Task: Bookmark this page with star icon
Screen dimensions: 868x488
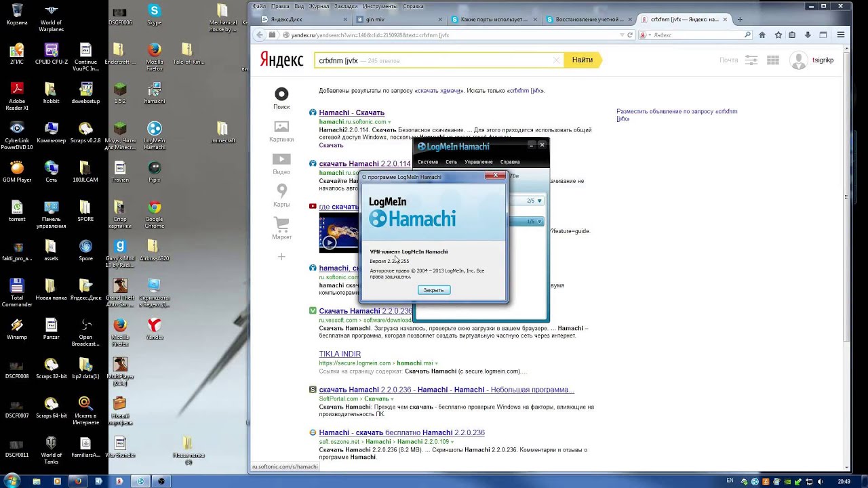Action: [778, 35]
